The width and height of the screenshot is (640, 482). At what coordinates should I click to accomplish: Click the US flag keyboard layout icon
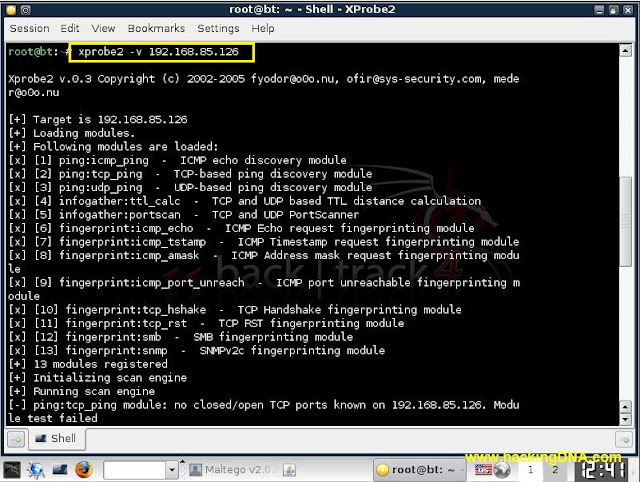click(483, 470)
